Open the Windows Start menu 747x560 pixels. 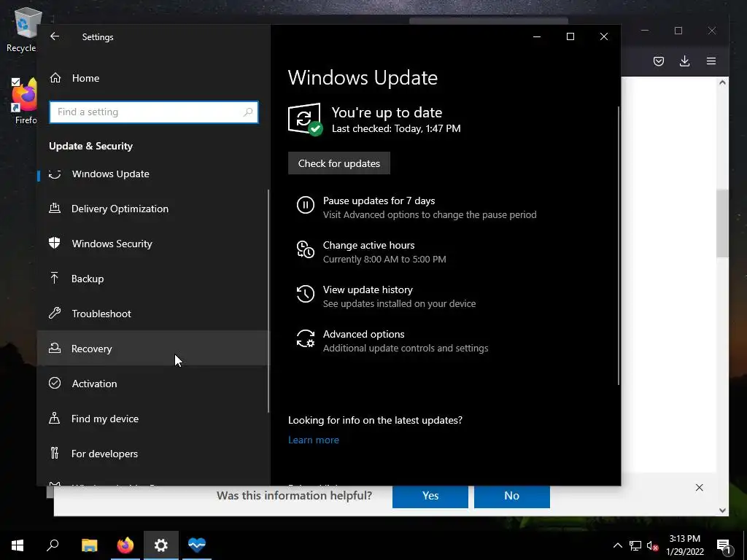tap(18, 545)
